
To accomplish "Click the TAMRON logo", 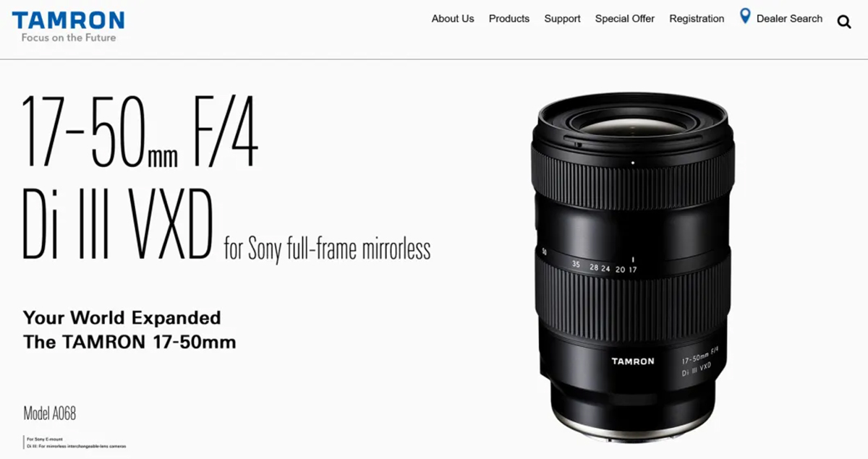I will click(68, 20).
